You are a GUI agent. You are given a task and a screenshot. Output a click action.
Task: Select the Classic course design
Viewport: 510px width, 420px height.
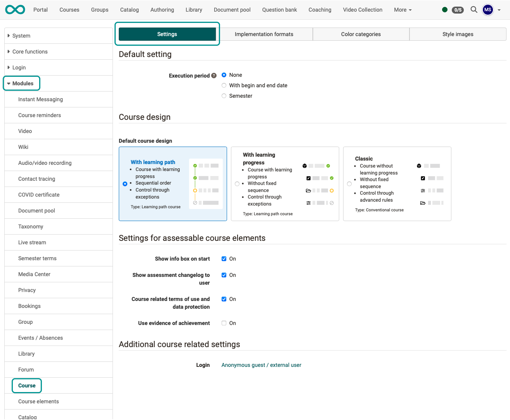(x=349, y=184)
